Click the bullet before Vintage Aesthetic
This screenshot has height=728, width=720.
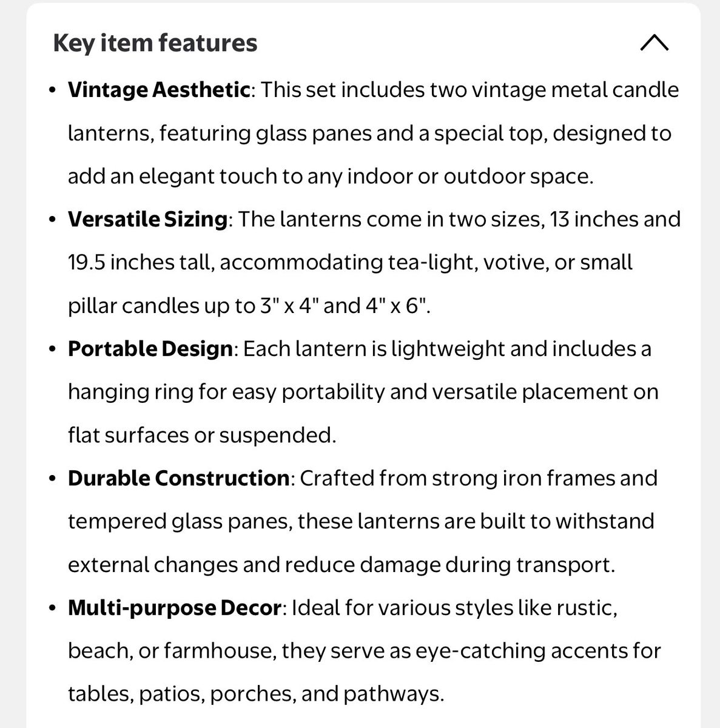tap(53, 90)
